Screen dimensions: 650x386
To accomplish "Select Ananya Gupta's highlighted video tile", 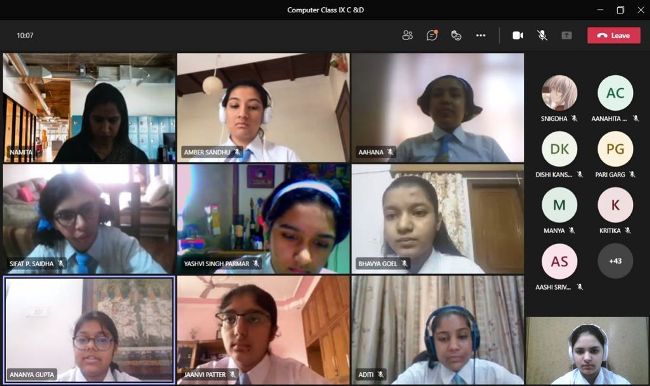I will click(89, 329).
